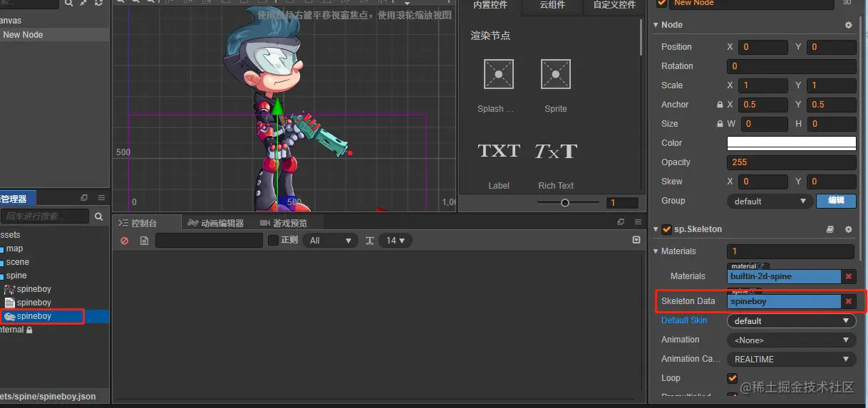Image resolution: width=868 pixels, height=408 pixels.
Task: Toggle the Anchor lock icon
Action: pos(720,105)
